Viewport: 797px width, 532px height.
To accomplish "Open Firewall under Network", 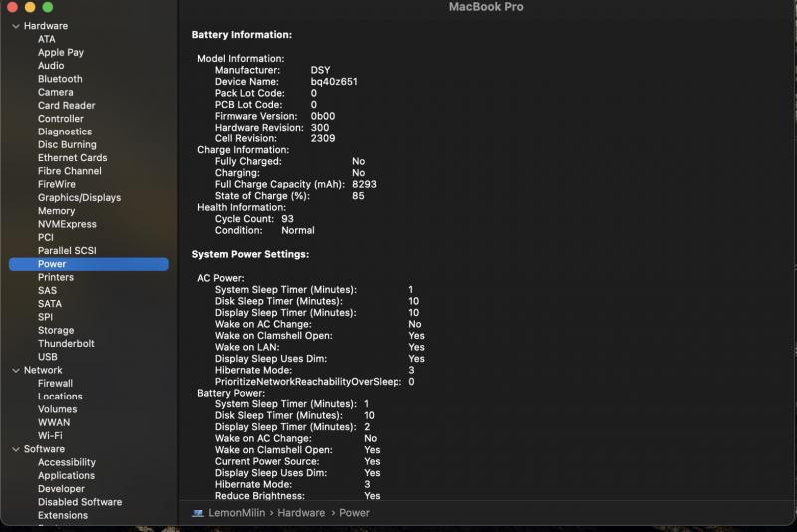I will (55, 384).
